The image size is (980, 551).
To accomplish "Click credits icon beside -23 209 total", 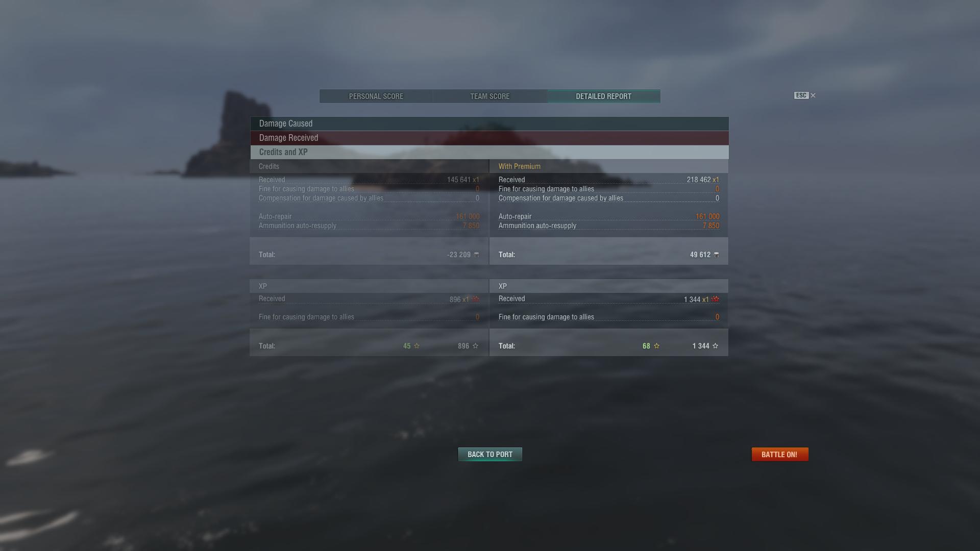I will pos(477,255).
